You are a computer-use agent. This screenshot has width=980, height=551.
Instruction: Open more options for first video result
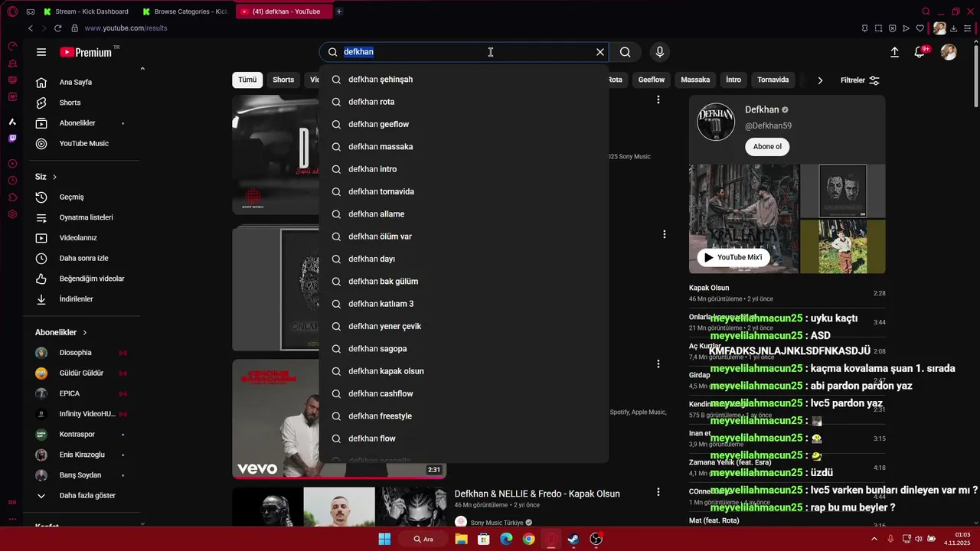[658, 99]
